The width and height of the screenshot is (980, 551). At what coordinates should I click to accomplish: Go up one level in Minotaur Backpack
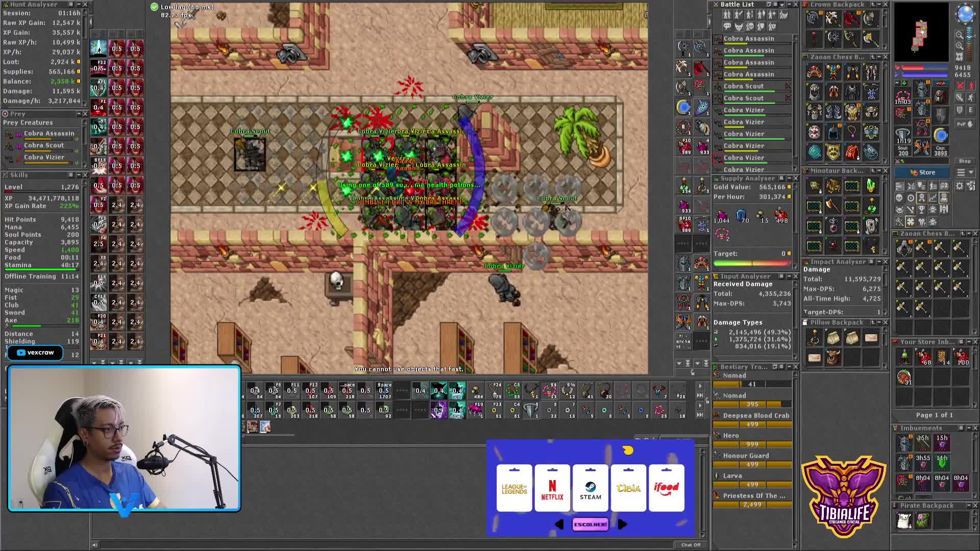pos(873,171)
